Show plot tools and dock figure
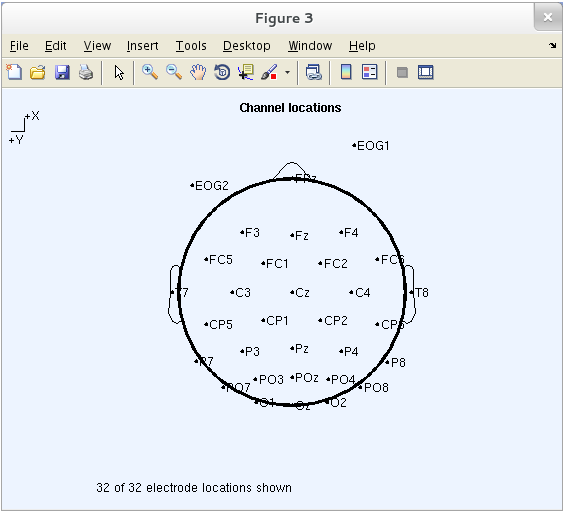Image resolution: width=564 pixels, height=513 pixels. tap(426, 72)
